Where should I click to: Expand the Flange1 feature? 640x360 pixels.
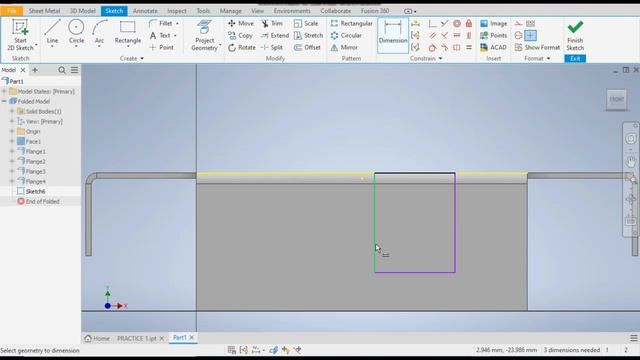click(x=12, y=151)
